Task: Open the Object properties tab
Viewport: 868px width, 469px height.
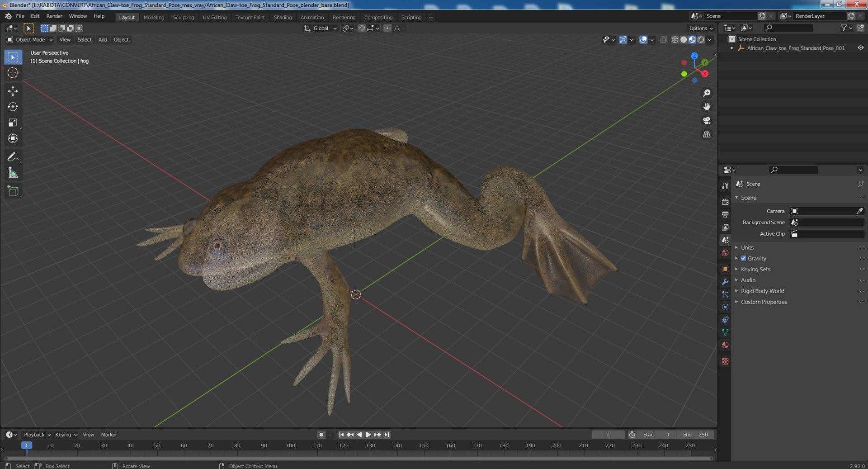Action: 725,269
